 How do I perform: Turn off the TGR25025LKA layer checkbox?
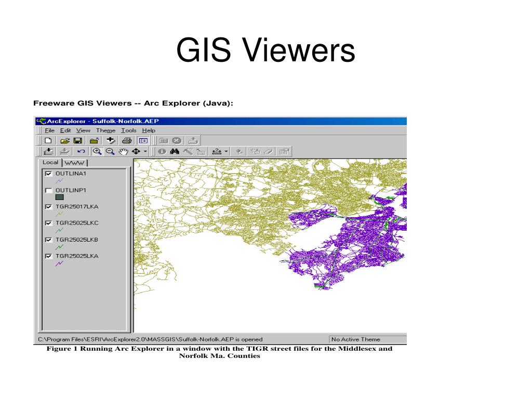[x=48, y=256]
